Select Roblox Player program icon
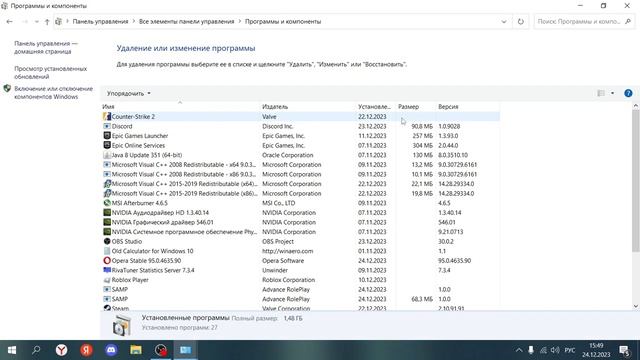The height and width of the screenshot is (360, 640). click(x=107, y=280)
